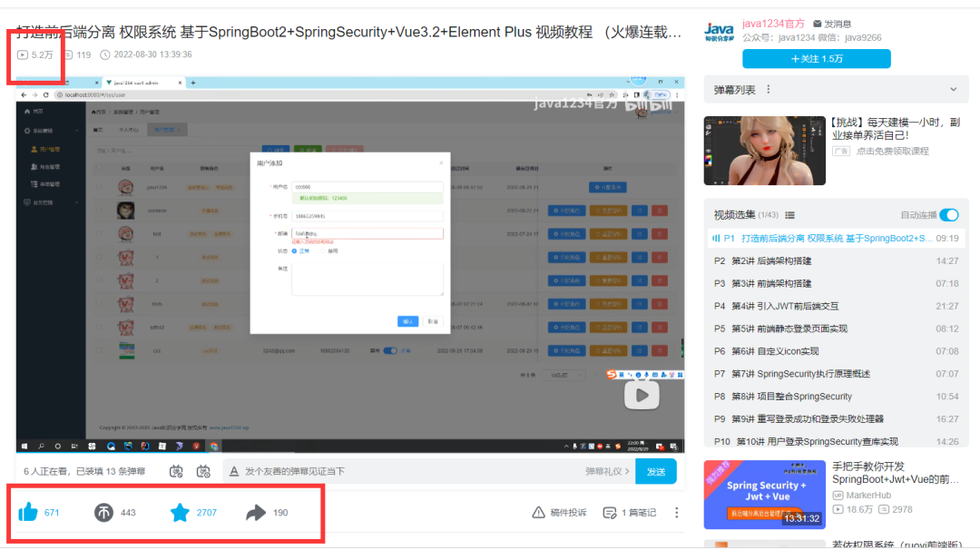The height and width of the screenshot is (550, 980).
Task: Open the 3D modeling ad thumbnail
Action: (x=764, y=150)
